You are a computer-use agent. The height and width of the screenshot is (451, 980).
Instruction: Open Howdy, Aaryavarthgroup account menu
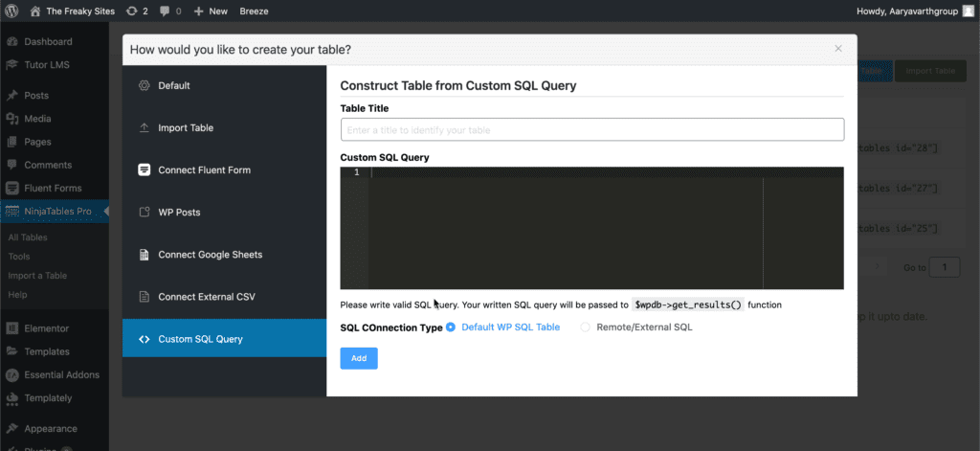point(909,11)
